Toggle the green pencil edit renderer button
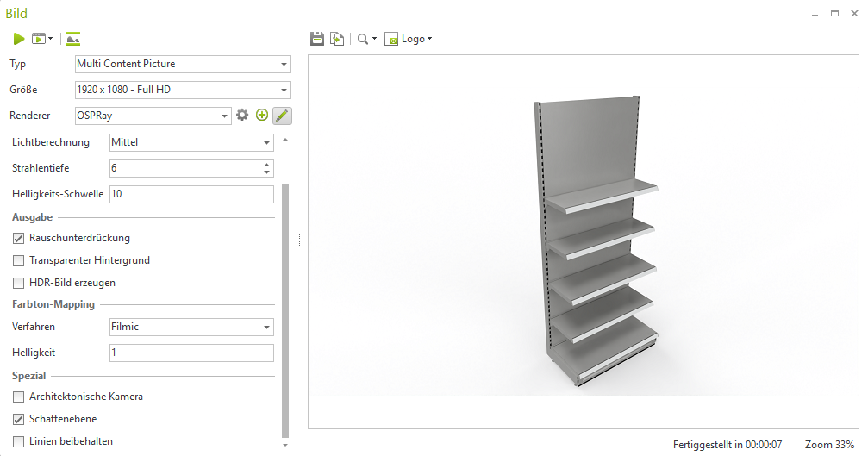868x456 pixels. 282,116
